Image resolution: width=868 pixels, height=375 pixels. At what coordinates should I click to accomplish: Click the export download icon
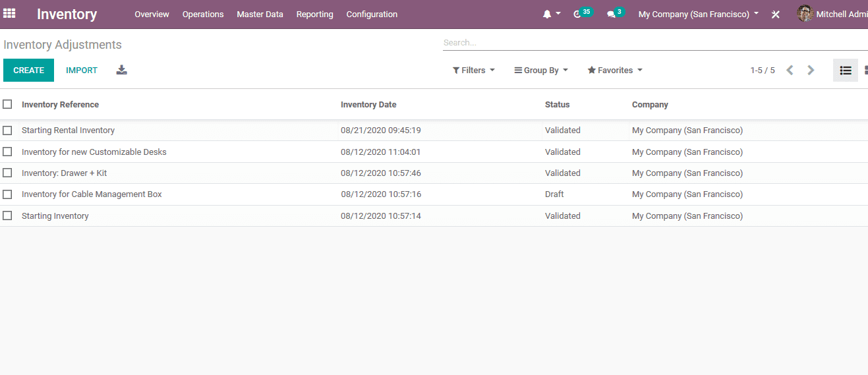[x=122, y=70]
